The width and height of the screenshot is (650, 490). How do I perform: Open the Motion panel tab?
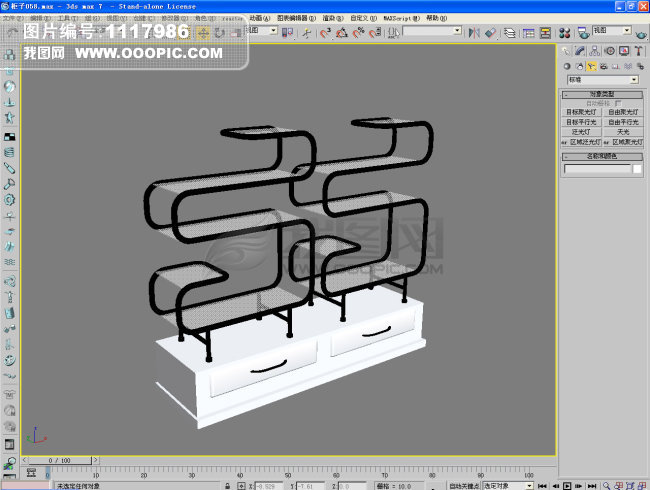click(x=608, y=51)
